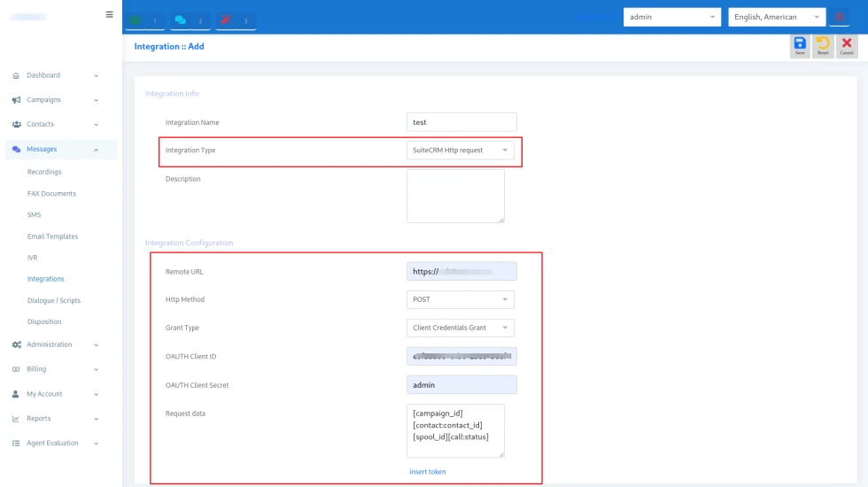This screenshot has width=868, height=487.
Task: Click the red Cancel X icon
Action: tap(847, 46)
